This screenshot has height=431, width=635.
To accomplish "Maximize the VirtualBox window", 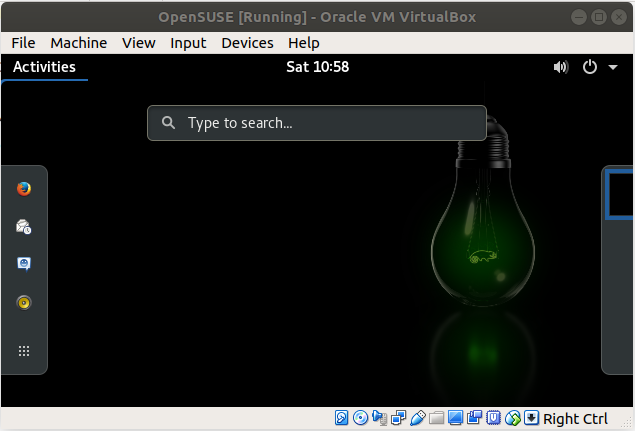I will coord(599,17).
